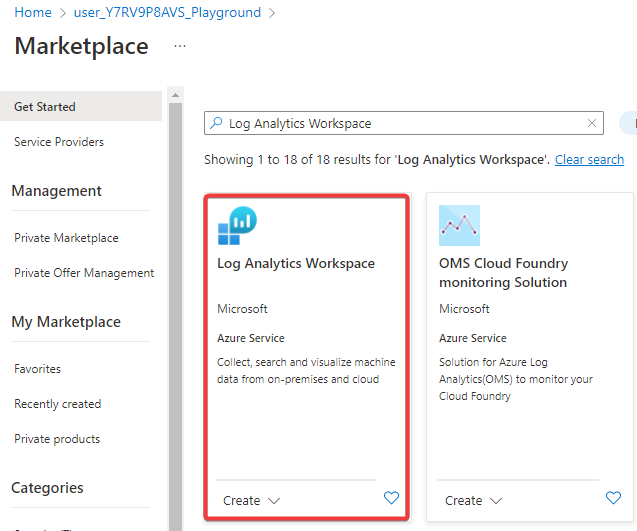Open the Marketplace ellipsis more options
637x531 pixels.
pos(180,46)
